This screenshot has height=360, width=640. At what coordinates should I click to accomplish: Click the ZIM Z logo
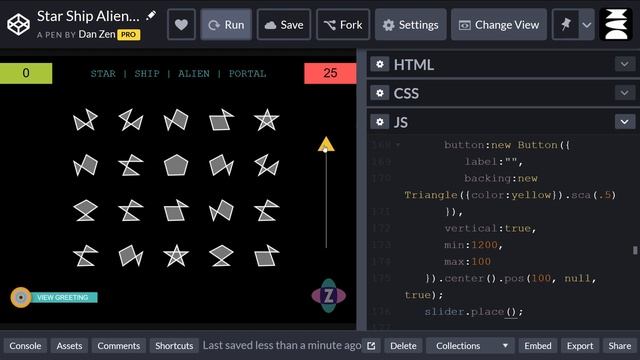tap(329, 296)
